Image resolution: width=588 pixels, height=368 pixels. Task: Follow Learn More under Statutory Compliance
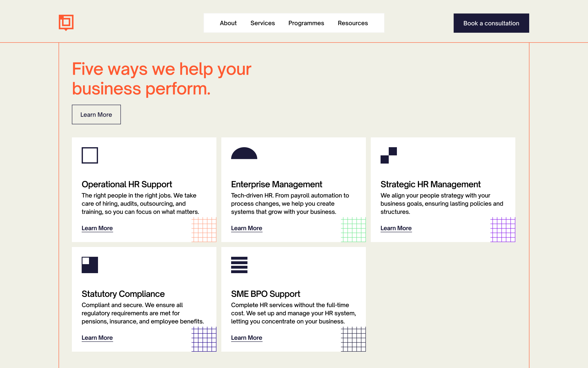(97, 338)
